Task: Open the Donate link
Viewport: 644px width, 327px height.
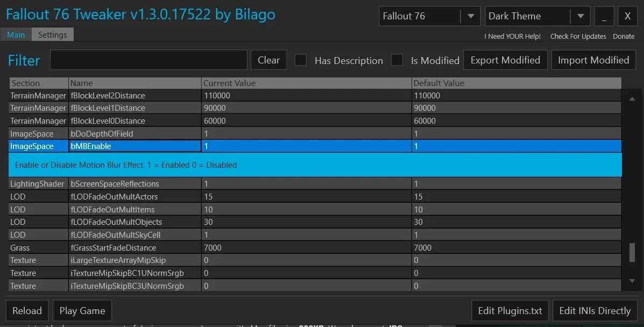Action: point(624,36)
